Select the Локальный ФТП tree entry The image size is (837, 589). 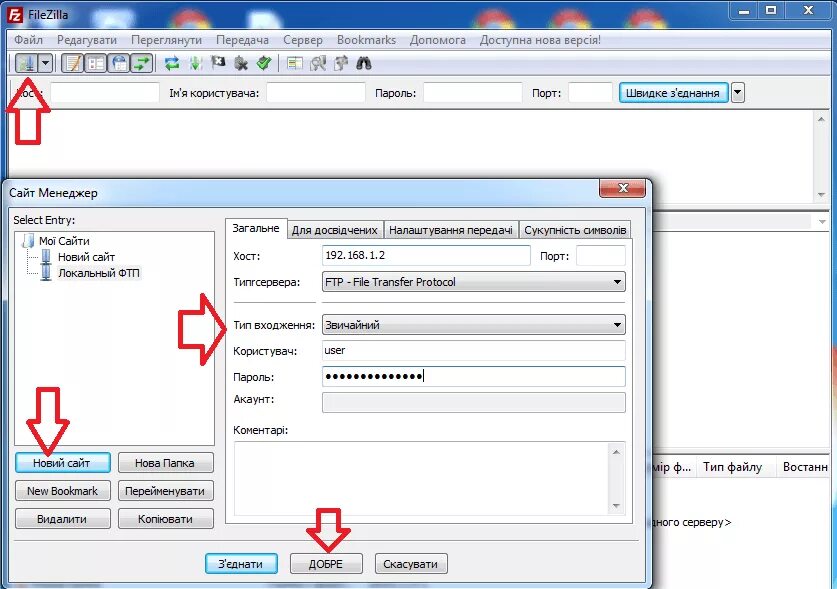coord(99,273)
